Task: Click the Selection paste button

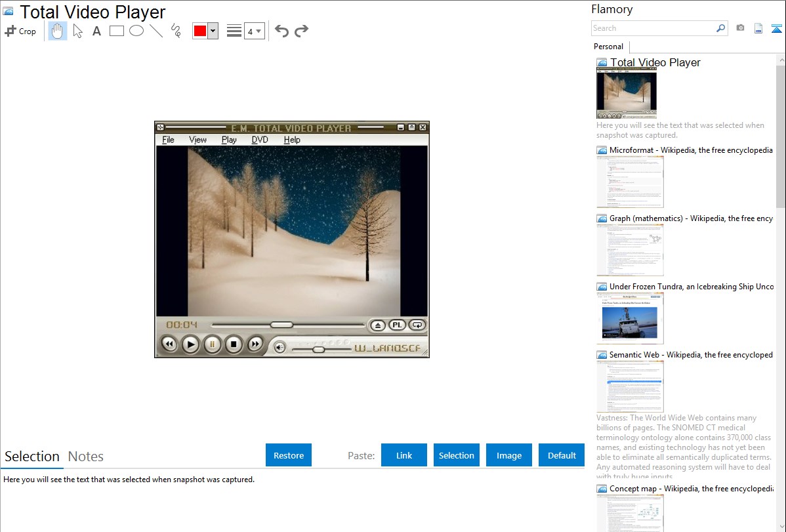Action: [x=457, y=455]
